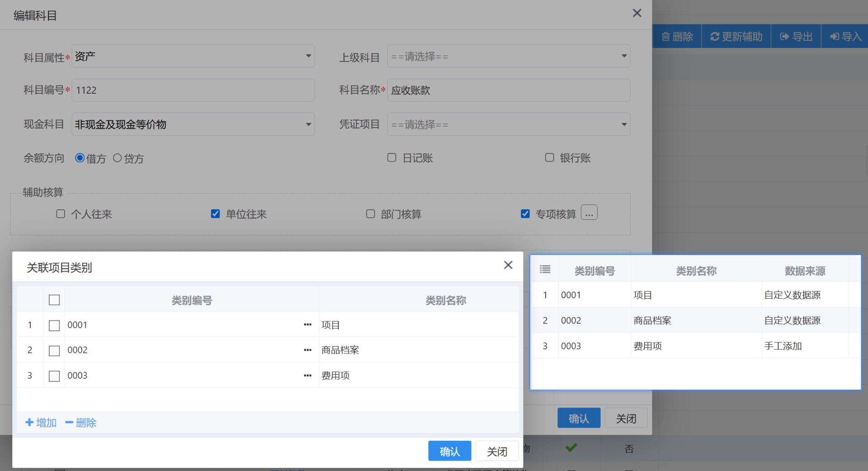
Task: Select the 费用项 cell in 关联项目类别 table
Action: click(x=419, y=375)
